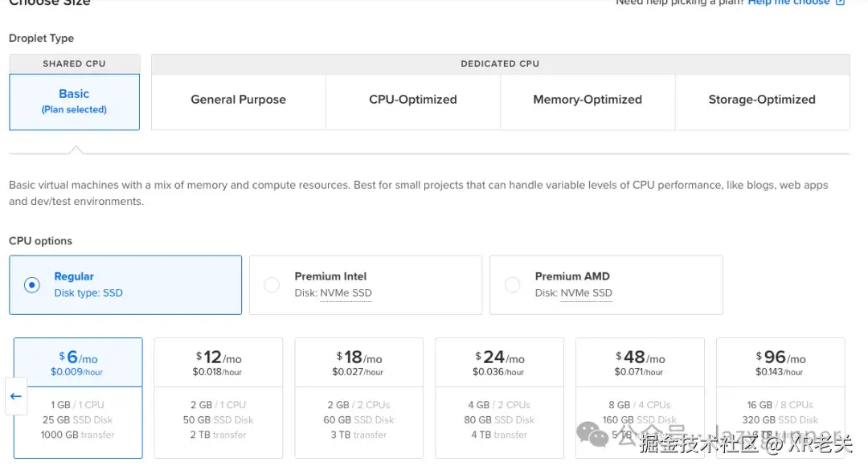Viewport: 868px width, 470px height.
Task: Click the 'Disk type: SSD' text under Regular
Action: pyautogui.click(x=88, y=293)
